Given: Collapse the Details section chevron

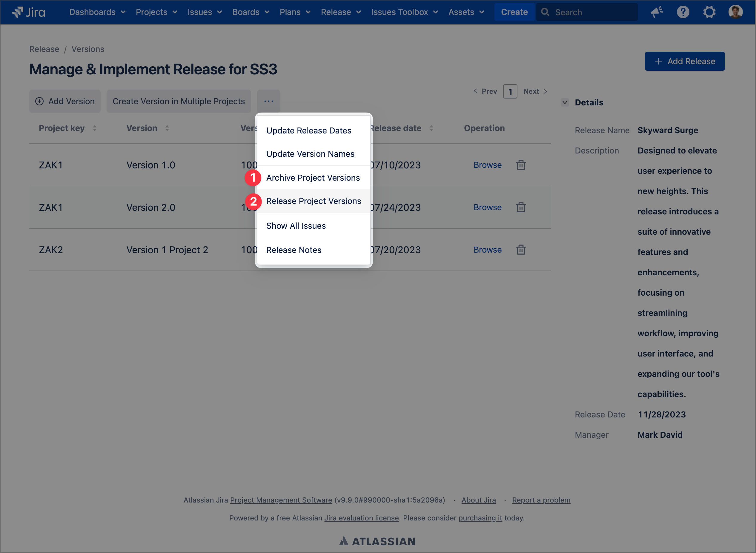Looking at the screenshot, I should point(565,102).
